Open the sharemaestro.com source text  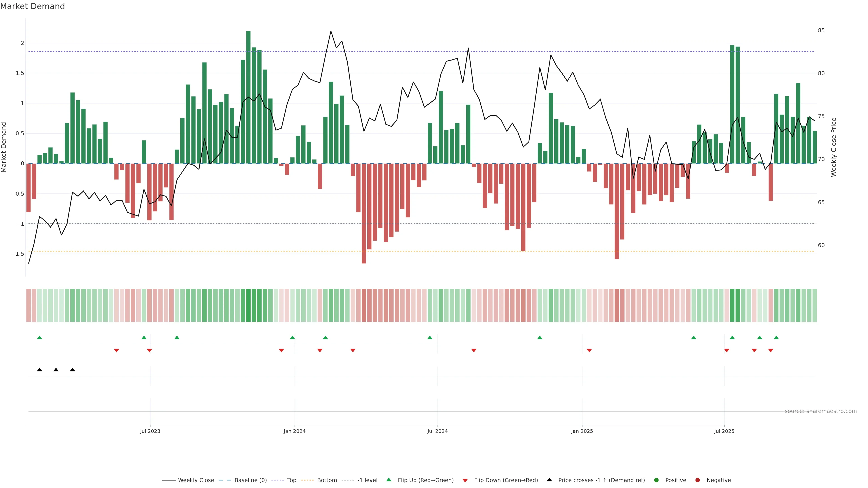coord(821,411)
